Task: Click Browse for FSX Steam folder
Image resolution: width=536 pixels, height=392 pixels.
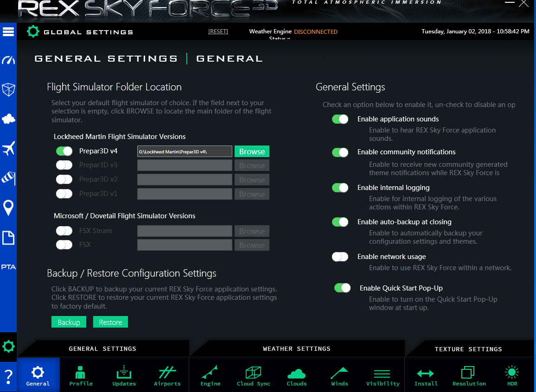Action: (252, 231)
